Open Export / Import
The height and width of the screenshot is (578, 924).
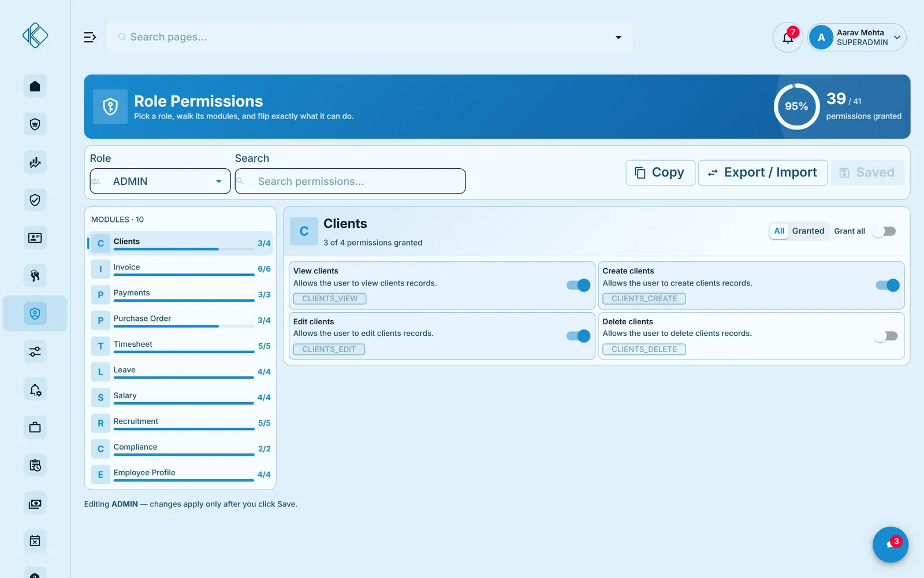point(762,173)
